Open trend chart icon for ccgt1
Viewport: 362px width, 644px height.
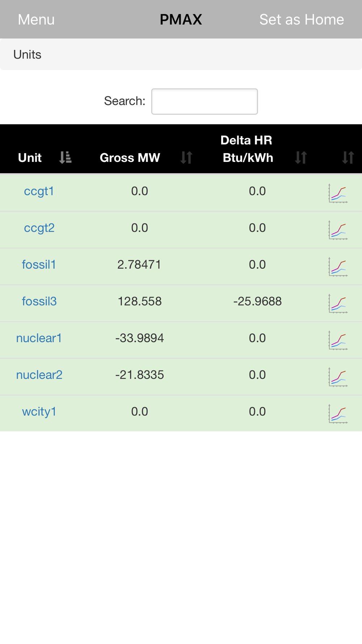(x=338, y=193)
